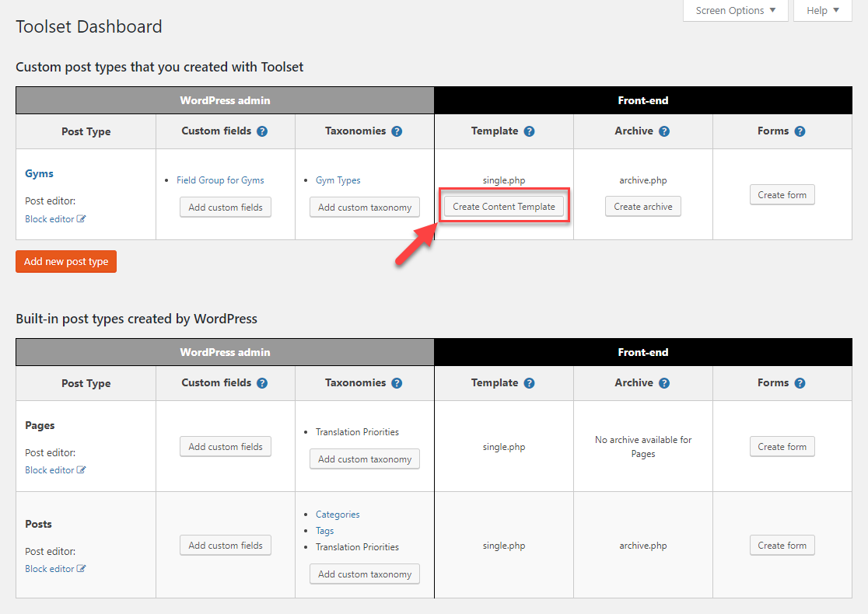Open the Gym Types taxonomy link
This screenshot has width=868, height=614.
click(x=338, y=180)
